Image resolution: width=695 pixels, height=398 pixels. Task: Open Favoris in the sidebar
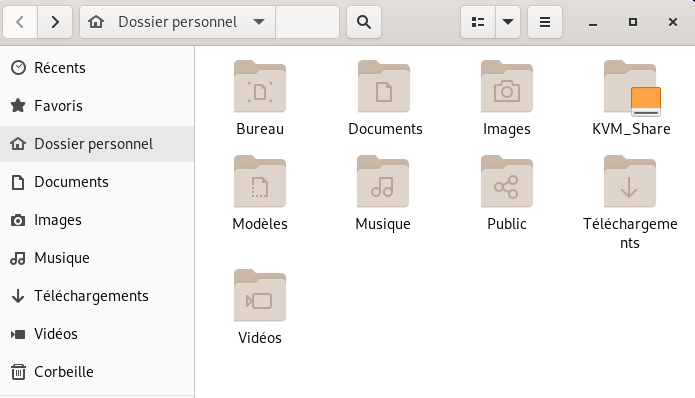(97, 106)
